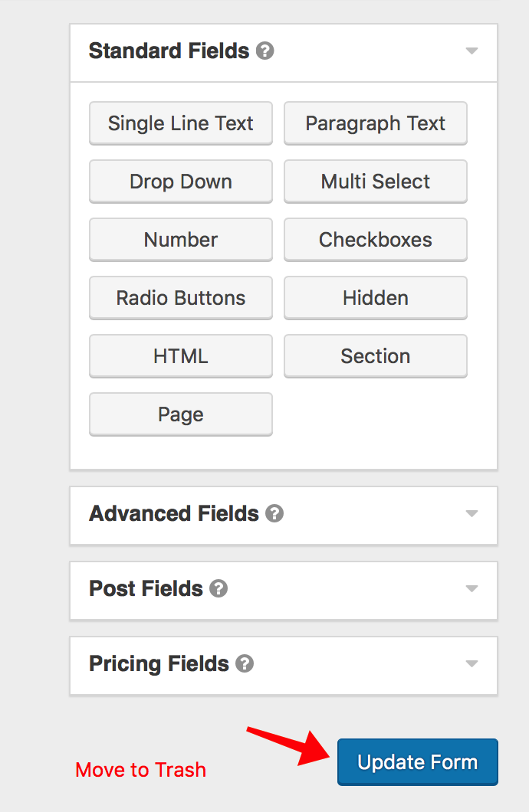Add a Number field
This screenshot has height=812, width=529.
pos(181,240)
